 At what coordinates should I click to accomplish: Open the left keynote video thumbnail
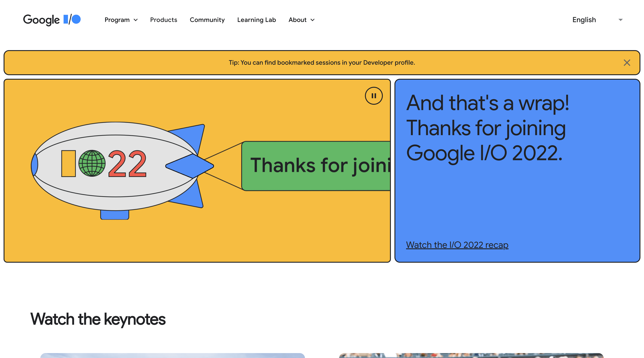coord(172,355)
